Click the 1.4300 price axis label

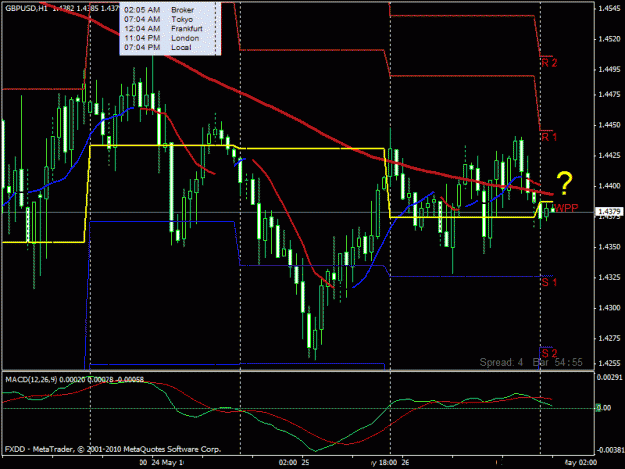pos(609,308)
